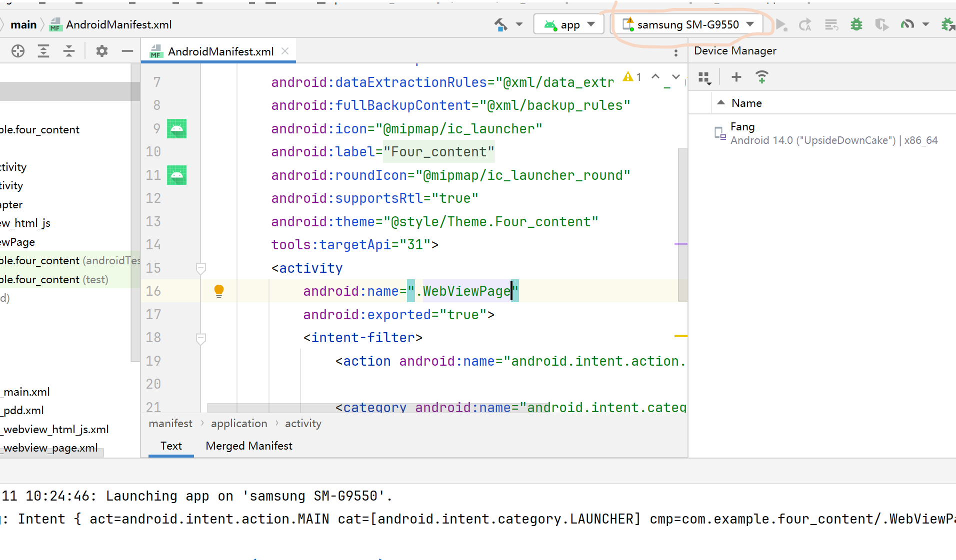Select e.four_content (androidTest) tree item

[70, 261]
